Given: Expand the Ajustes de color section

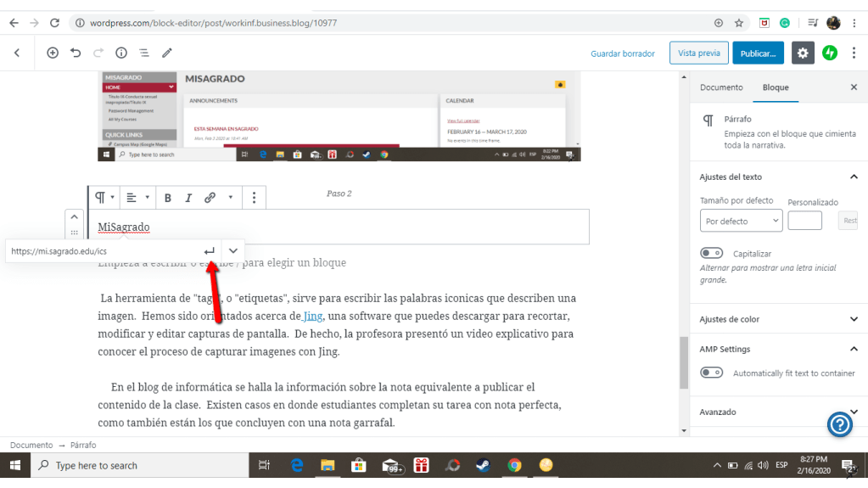Looking at the screenshot, I should 854,319.
